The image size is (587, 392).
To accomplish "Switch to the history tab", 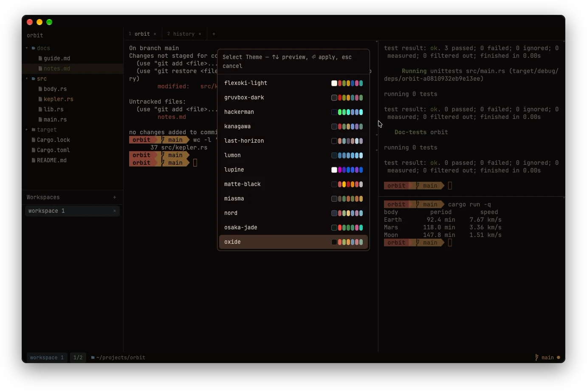I will (184, 34).
